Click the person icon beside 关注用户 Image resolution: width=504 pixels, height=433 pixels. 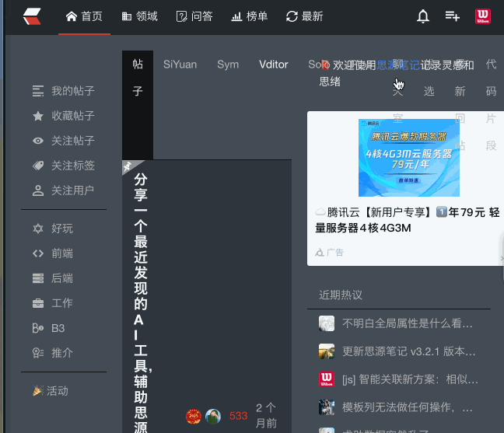[x=38, y=190]
